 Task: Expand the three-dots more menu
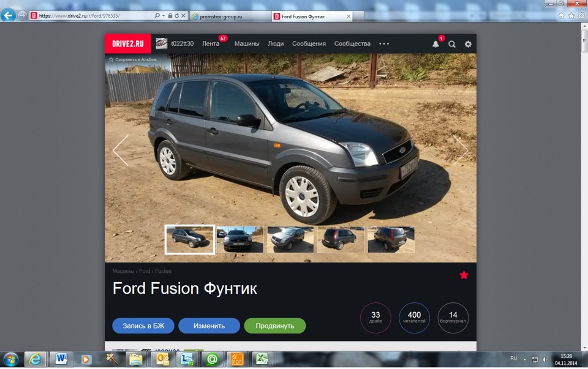click(384, 43)
